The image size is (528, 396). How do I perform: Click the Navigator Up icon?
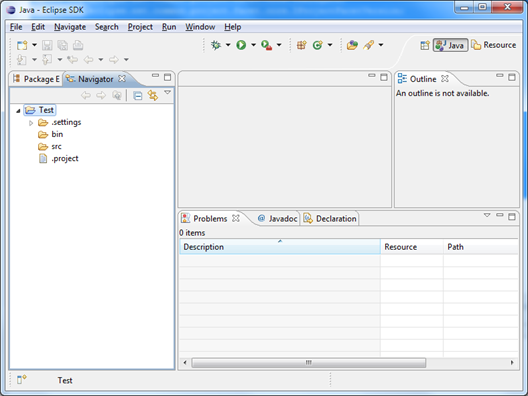tap(117, 96)
